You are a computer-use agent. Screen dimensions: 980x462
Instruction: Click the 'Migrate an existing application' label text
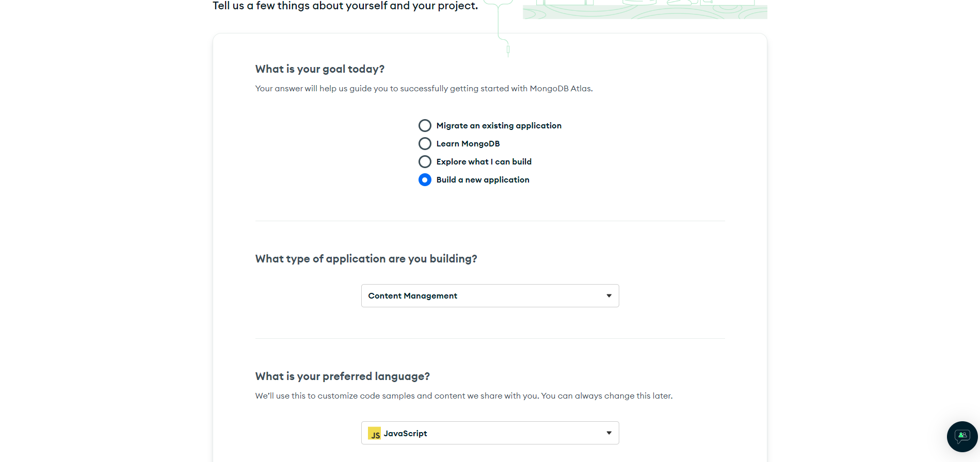[x=499, y=126]
